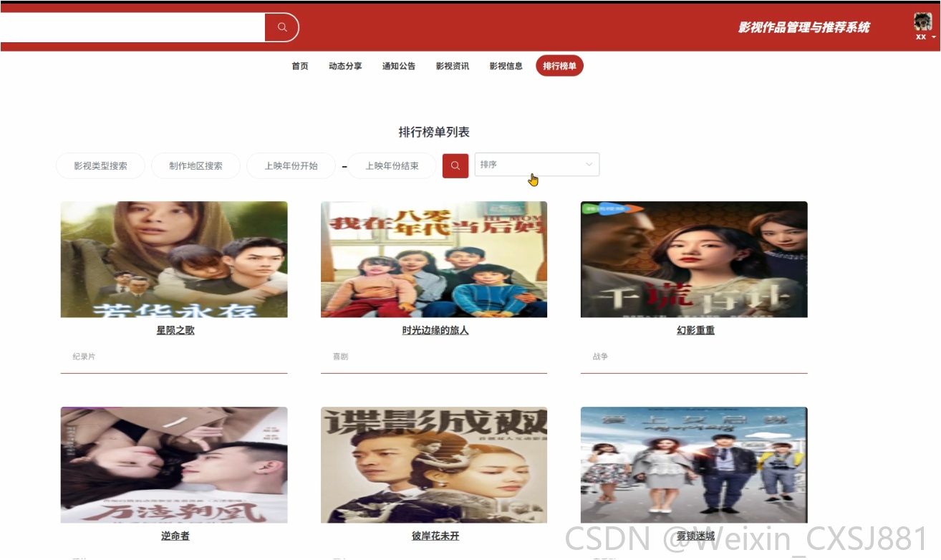Click the 逆命者 title link
The width and height of the screenshot is (941, 560).
175,536
